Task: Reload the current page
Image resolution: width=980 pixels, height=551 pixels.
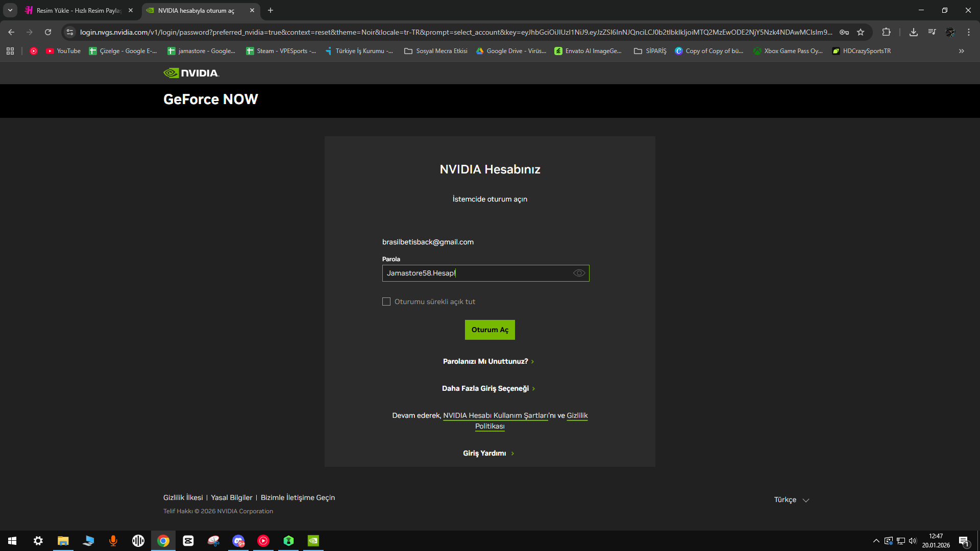Action: [x=48, y=32]
